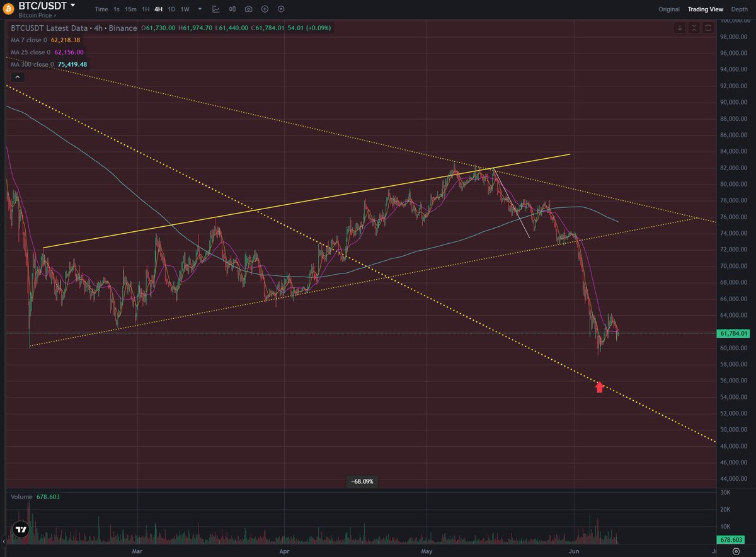Click the small left-edge panel expand arrow
The image size is (756, 557).
[3, 541]
